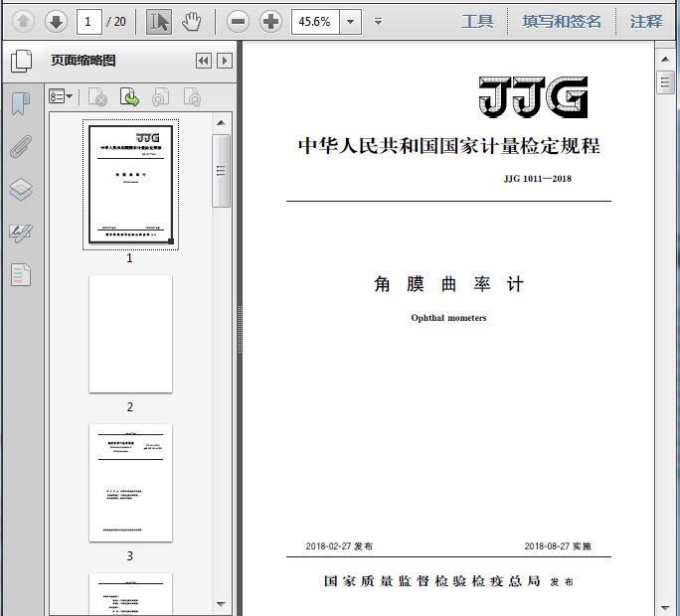Select page 1 thumbnail
The image size is (680, 616).
point(130,184)
